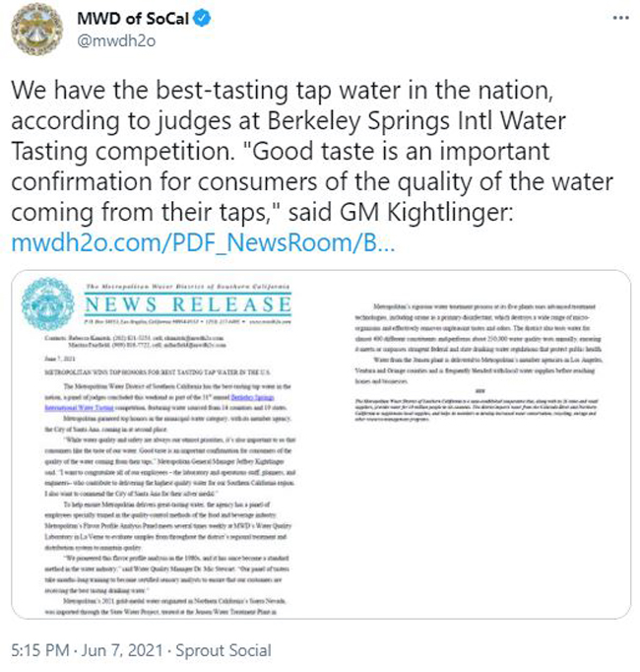Select the 5:15 PM timestamp
This screenshot has width=640, height=672.
click(40, 650)
